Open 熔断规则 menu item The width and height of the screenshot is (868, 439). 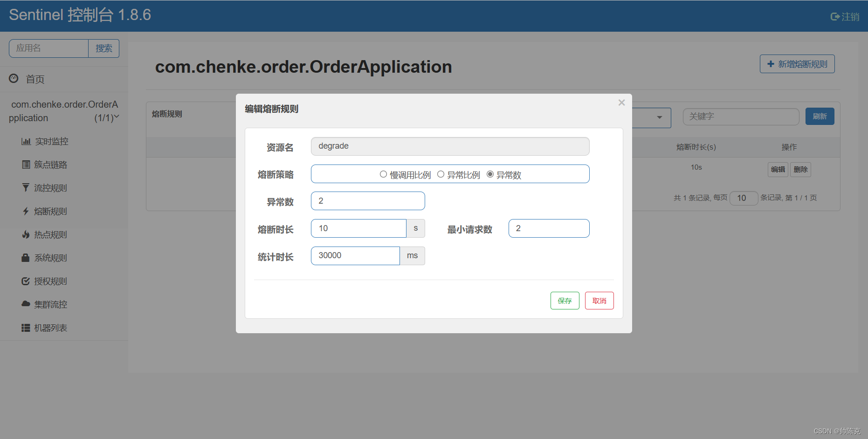[x=51, y=211]
